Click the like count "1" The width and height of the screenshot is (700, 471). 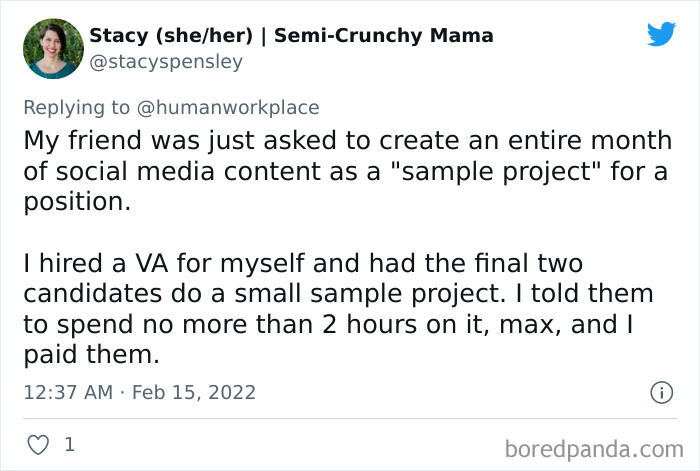click(x=69, y=444)
